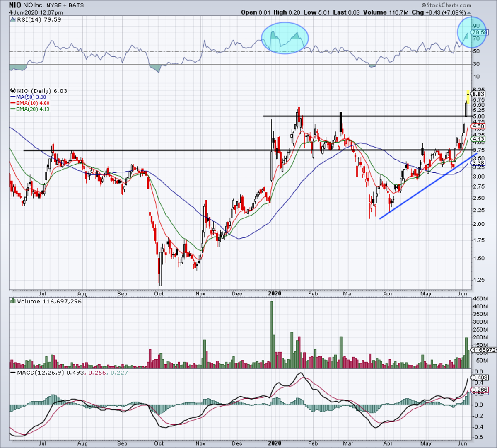Click the 'EMA(10) 4.60' legend entry
The height and width of the screenshot is (448, 497).
click(33, 103)
